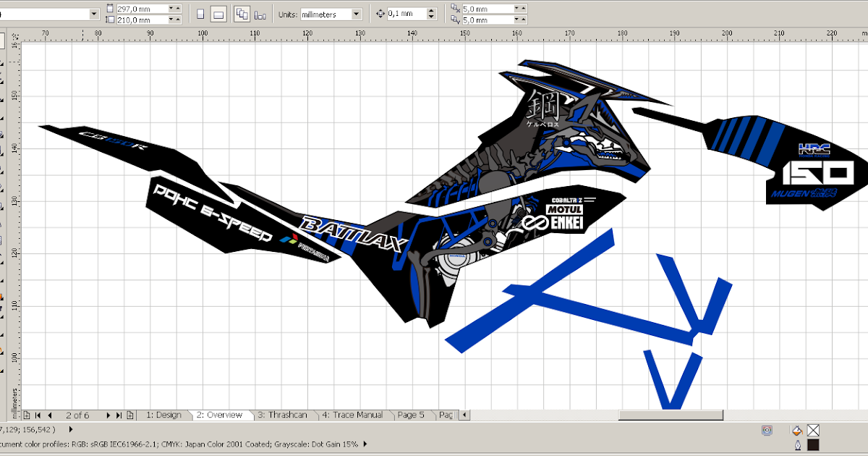Increase the nudge distance with up arrow
868x456 pixels.
point(432,11)
